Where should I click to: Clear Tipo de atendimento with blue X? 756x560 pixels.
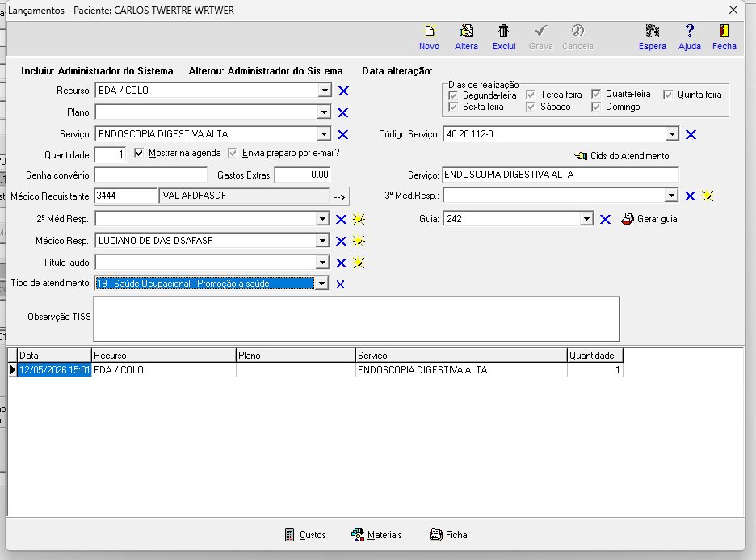[x=340, y=284]
